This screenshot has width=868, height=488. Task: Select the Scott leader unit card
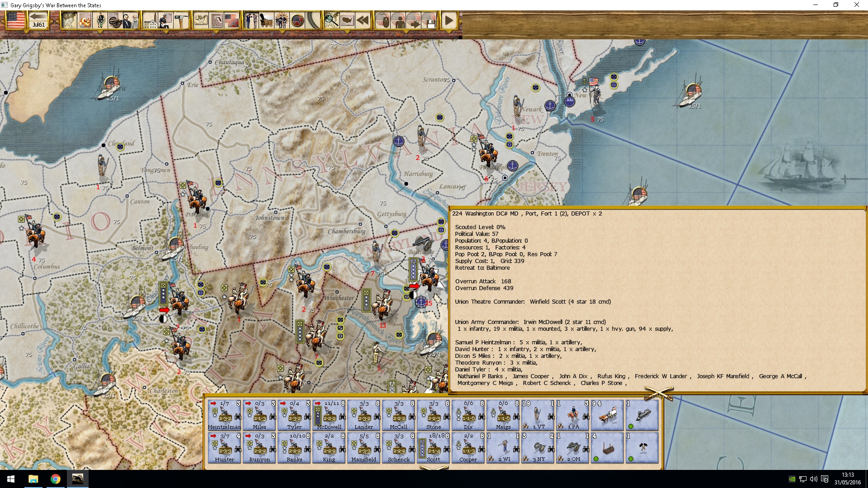[x=433, y=448]
